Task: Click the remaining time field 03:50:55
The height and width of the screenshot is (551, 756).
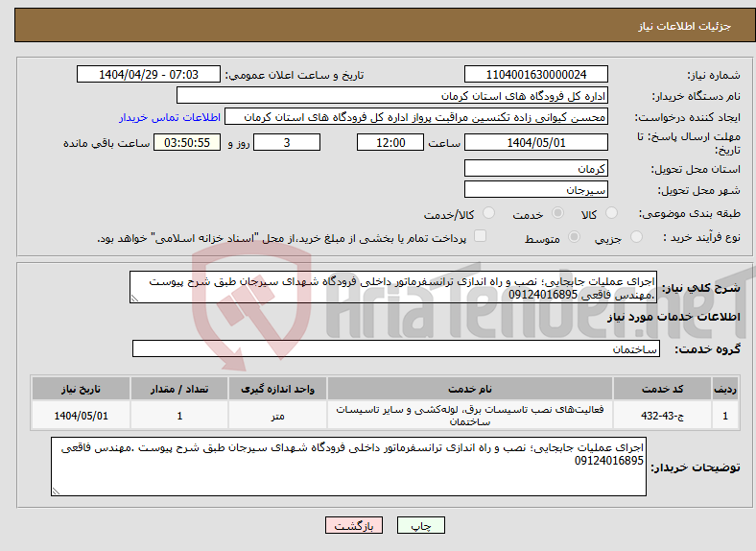Action: (x=187, y=142)
